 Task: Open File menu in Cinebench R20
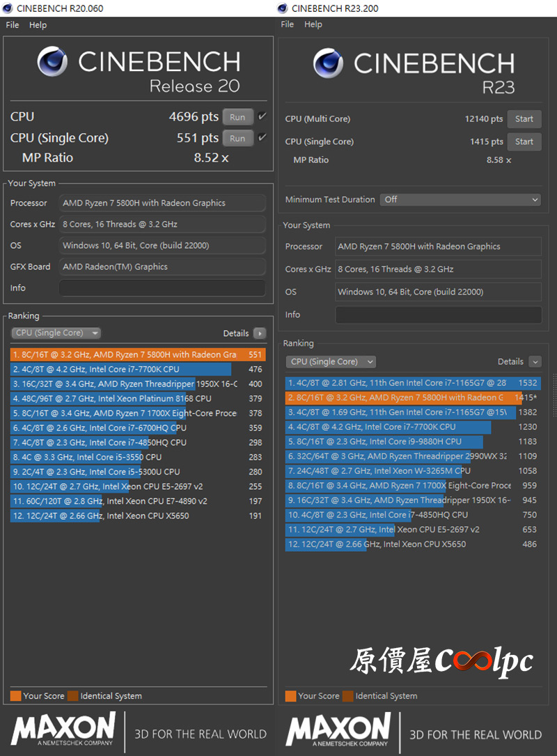(13, 25)
